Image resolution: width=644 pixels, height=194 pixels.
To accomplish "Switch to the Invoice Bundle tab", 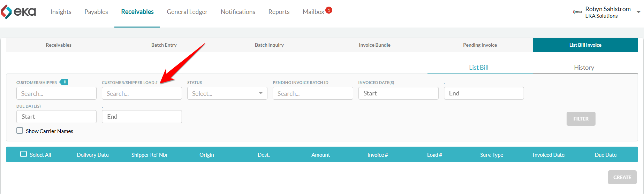I will (x=374, y=45).
